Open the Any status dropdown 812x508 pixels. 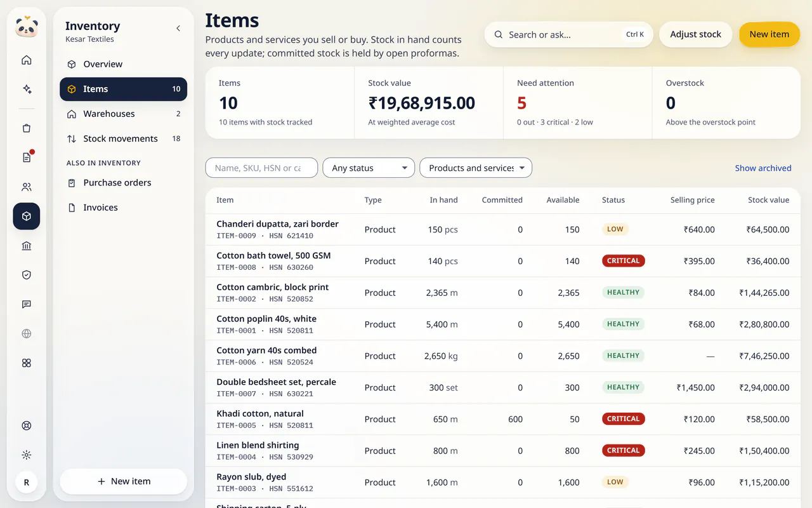[x=369, y=168]
